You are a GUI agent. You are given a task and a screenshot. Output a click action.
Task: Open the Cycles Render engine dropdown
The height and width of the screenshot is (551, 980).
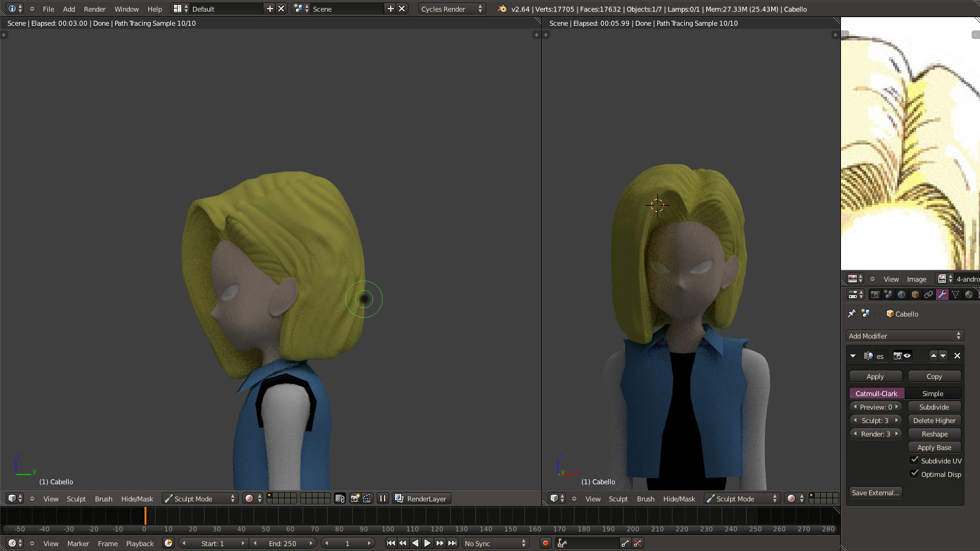click(451, 9)
